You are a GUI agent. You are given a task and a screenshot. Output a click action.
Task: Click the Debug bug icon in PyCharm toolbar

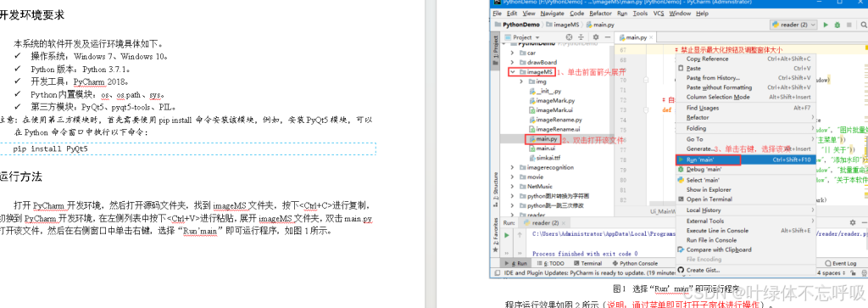point(837,25)
